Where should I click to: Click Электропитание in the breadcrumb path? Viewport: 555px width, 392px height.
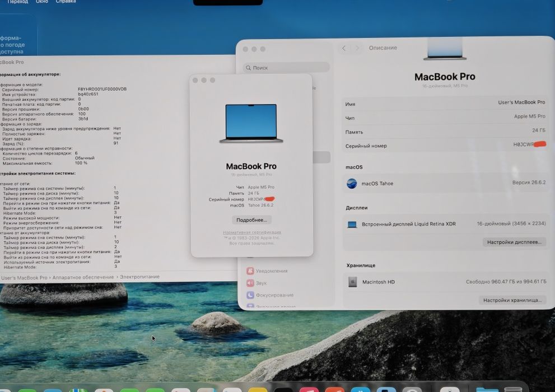(139, 277)
